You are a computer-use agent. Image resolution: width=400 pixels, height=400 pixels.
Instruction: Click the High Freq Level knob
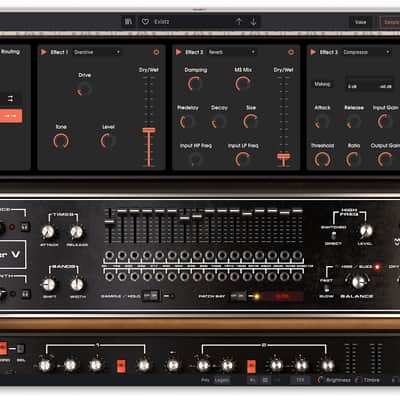(x=366, y=231)
